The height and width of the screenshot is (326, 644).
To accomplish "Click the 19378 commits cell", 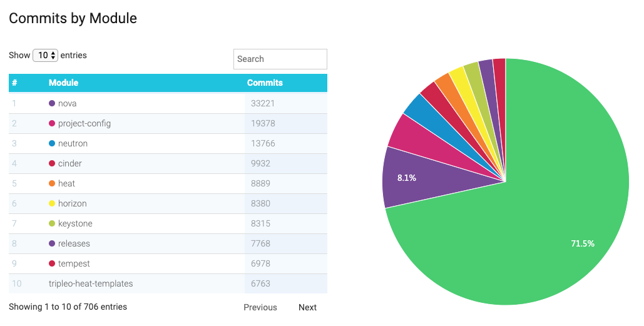I will point(286,124).
